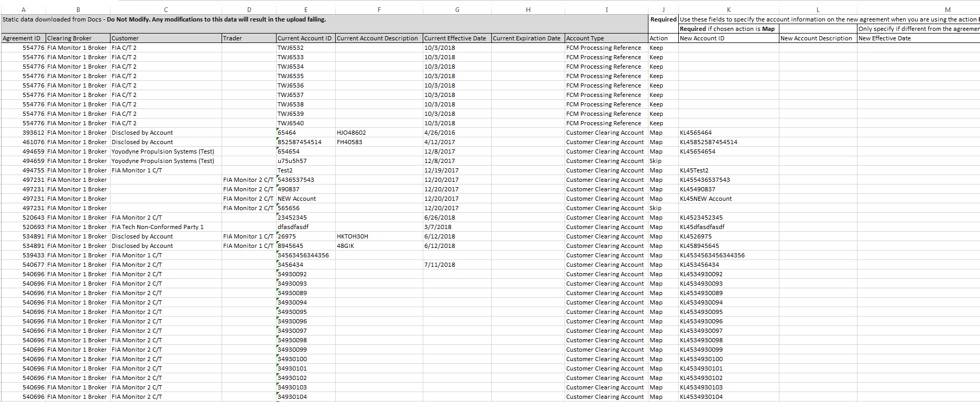Click the New Account ID header cell
Screen dimensions: 980x402
point(729,38)
